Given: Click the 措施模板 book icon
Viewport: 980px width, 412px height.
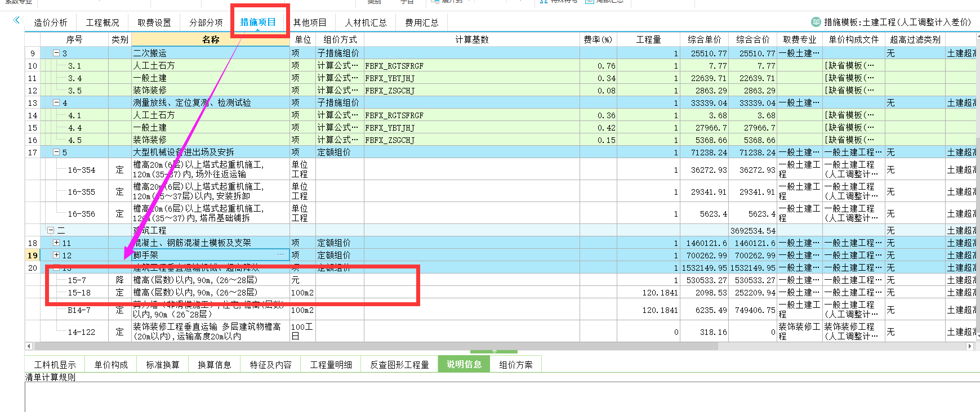Looking at the screenshot, I should pos(816,22).
